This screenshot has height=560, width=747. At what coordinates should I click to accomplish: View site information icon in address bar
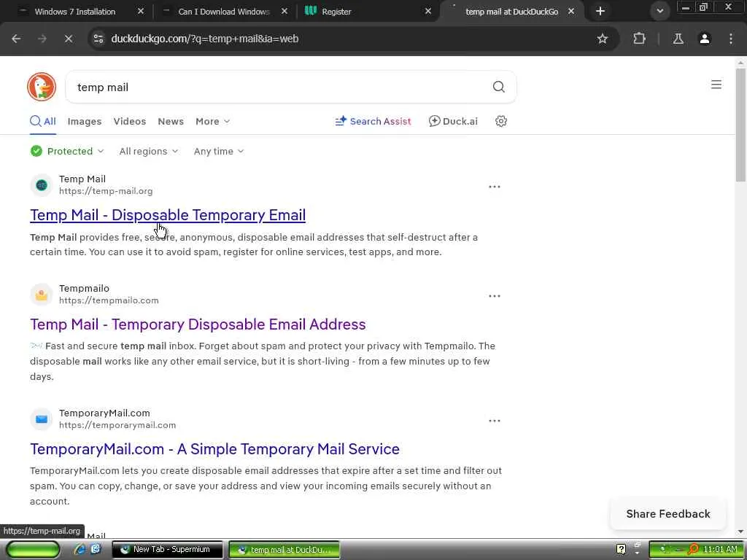[x=98, y=39]
